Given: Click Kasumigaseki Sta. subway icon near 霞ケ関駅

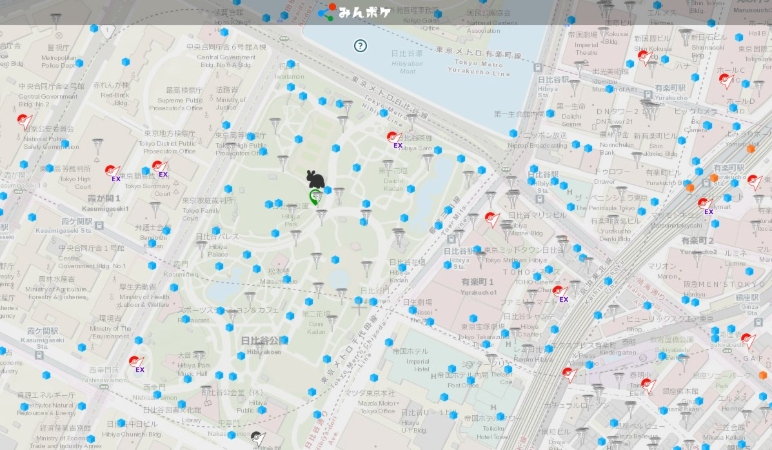Looking at the screenshot, I should (99, 225).
